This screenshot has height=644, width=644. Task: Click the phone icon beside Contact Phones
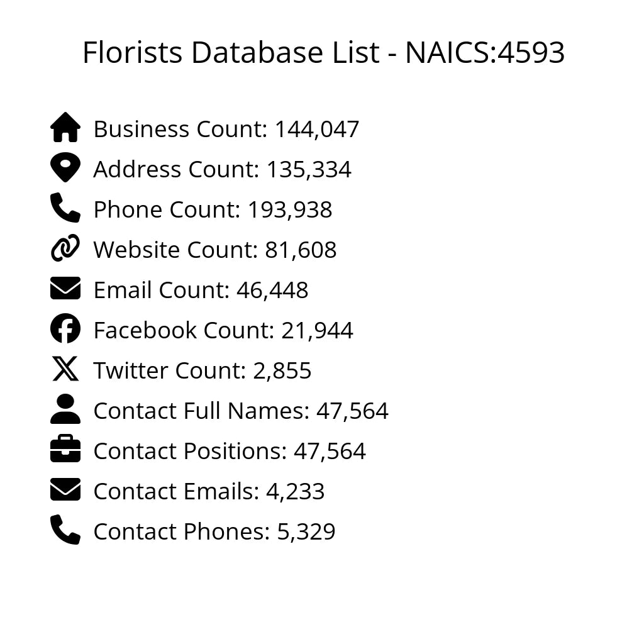pyautogui.click(x=65, y=530)
